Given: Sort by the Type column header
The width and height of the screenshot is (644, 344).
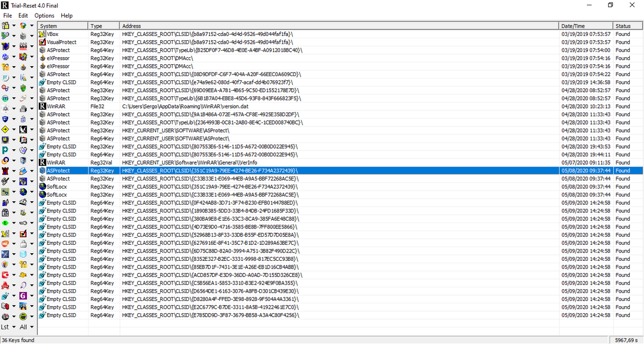Looking at the screenshot, I should (x=104, y=26).
